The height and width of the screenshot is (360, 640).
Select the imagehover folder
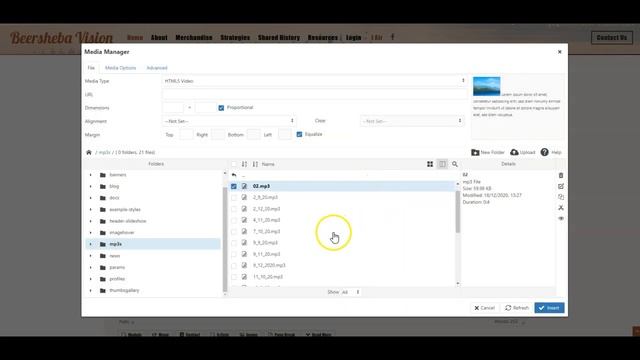(x=122, y=233)
